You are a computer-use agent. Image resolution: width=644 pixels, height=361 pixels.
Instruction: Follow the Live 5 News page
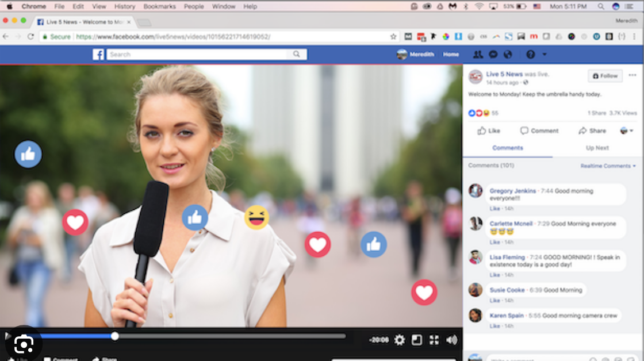(x=605, y=76)
